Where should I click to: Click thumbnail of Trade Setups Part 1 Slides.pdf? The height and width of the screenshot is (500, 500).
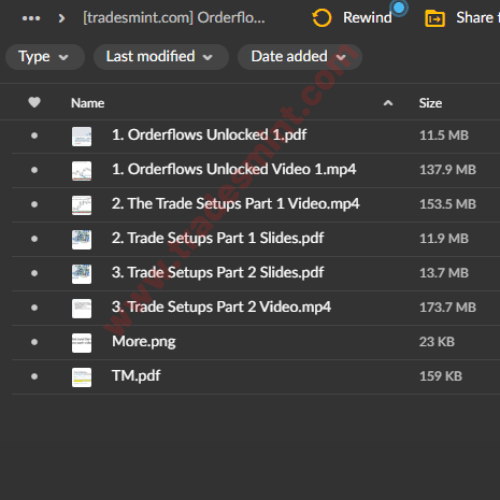tap(82, 240)
